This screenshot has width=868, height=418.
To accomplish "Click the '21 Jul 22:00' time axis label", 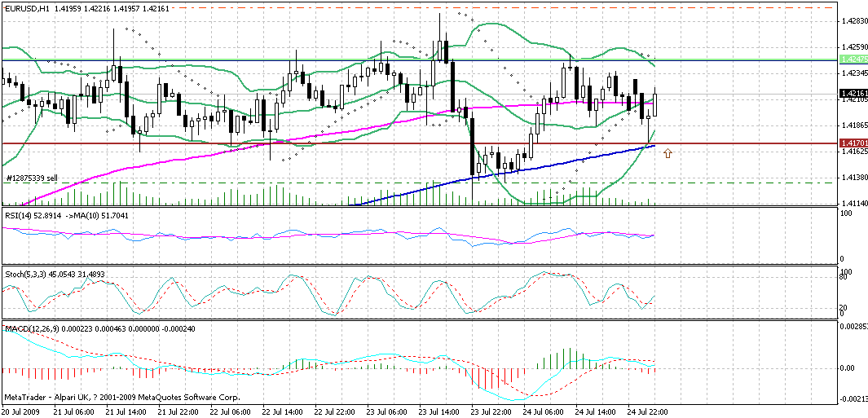I will tap(178, 412).
